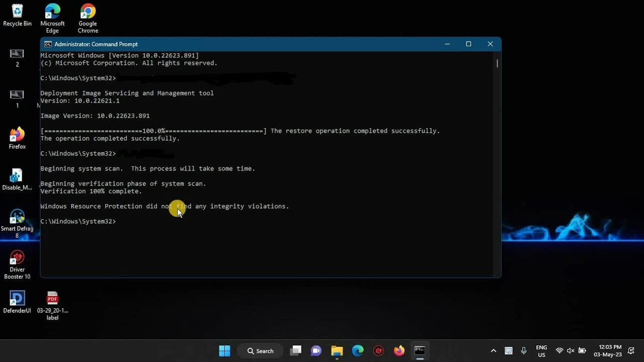Open Microsoft Teams chat on the taskbar

316,350
